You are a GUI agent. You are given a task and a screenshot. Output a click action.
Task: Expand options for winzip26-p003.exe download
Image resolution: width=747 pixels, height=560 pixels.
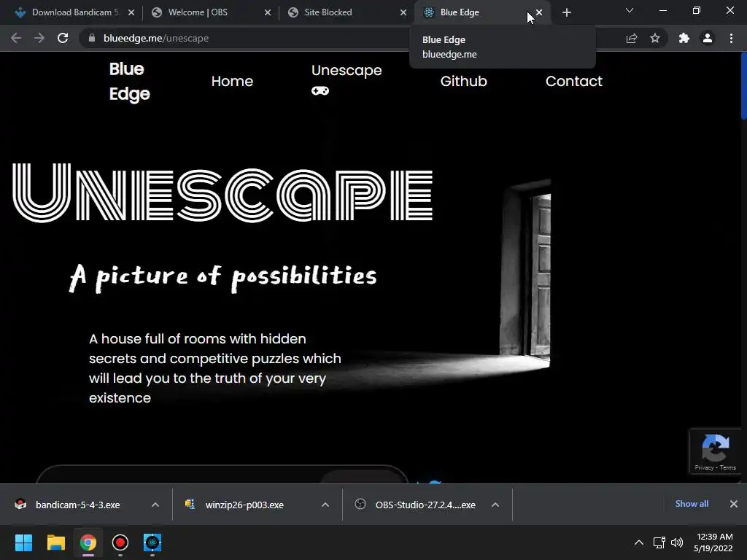325,505
